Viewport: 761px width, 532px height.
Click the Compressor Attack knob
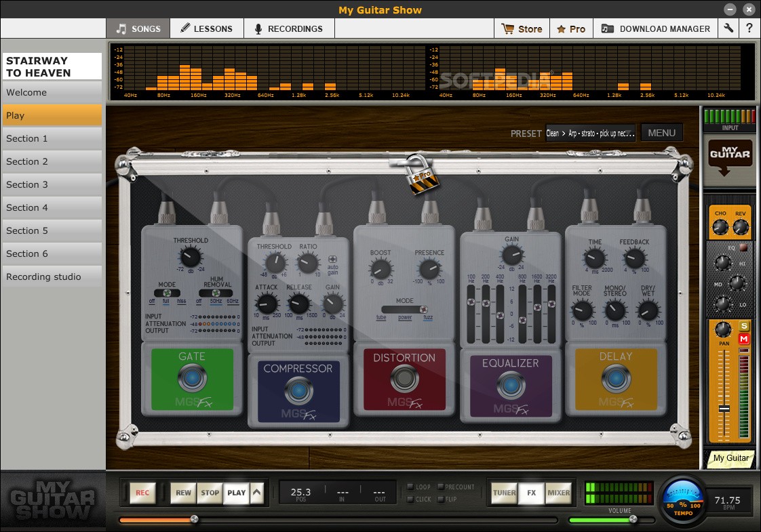267,304
